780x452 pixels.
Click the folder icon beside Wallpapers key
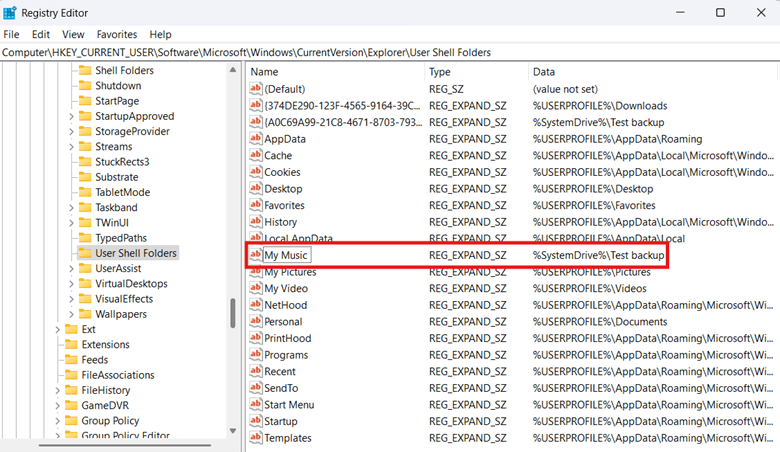[85, 314]
